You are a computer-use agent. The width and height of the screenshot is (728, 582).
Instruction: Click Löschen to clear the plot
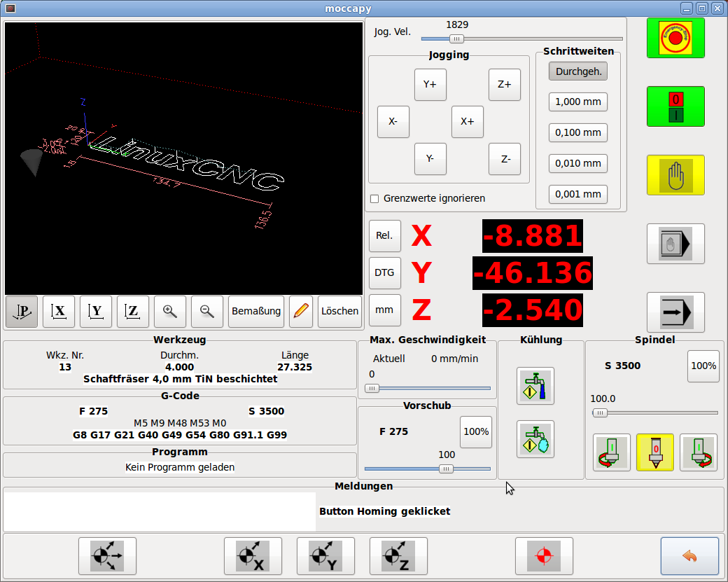340,311
